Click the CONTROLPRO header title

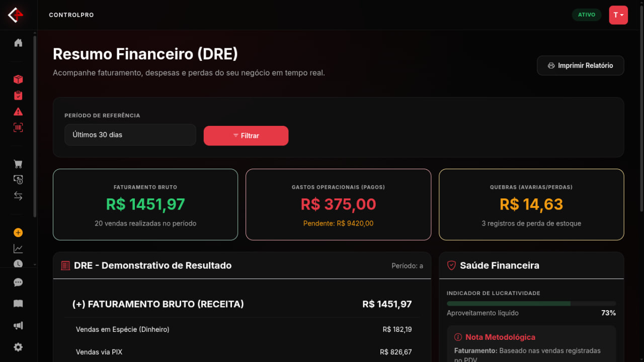coord(71,15)
